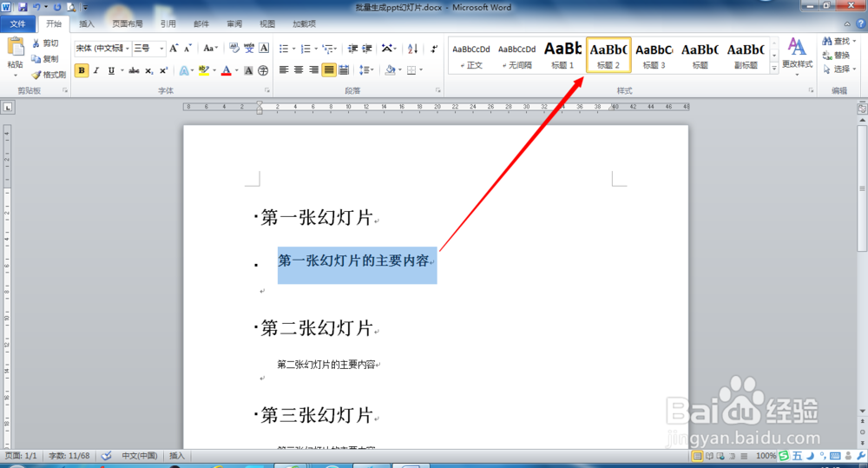Click the Character Border A icon
Screen dimensions: 868x468
(x=264, y=48)
